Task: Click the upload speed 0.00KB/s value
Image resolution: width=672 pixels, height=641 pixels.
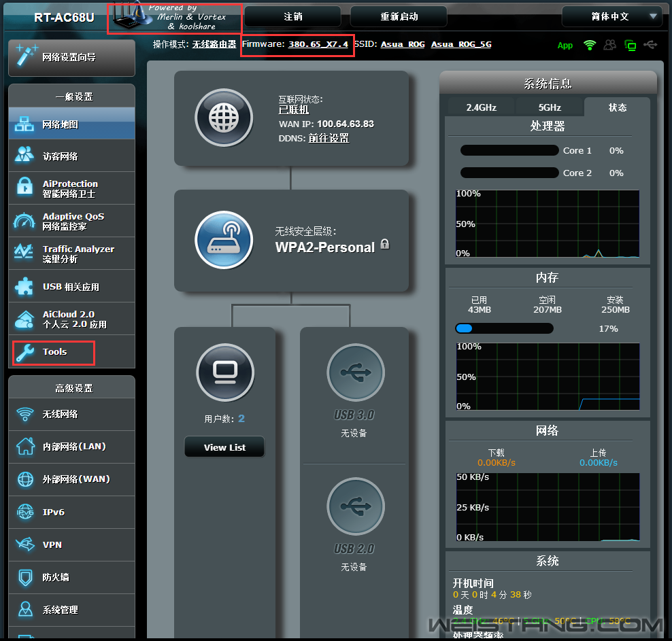Action: click(599, 462)
